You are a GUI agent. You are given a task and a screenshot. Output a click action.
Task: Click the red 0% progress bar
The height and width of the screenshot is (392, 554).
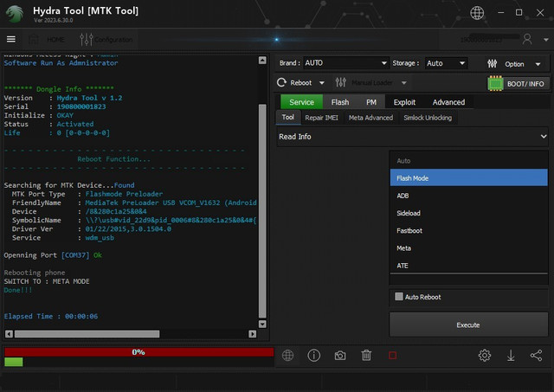[x=138, y=352]
